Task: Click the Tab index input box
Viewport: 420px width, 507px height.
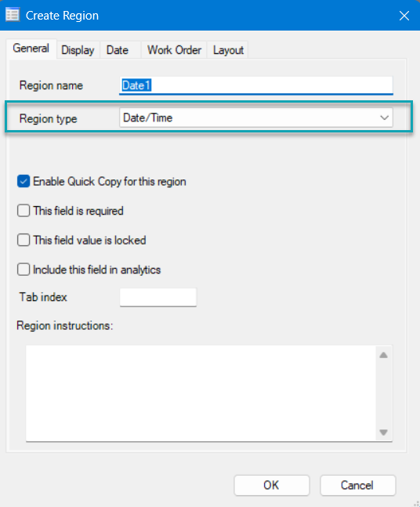Action: (x=158, y=297)
